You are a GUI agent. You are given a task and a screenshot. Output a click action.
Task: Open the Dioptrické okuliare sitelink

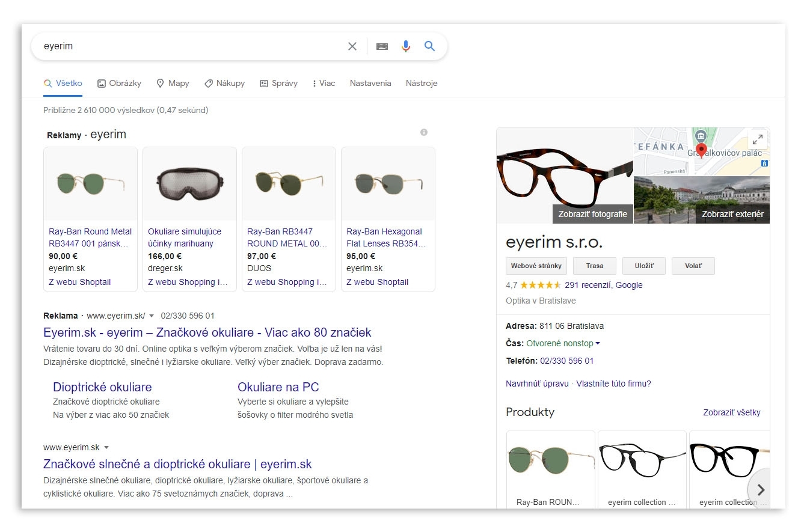pyautogui.click(x=102, y=387)
